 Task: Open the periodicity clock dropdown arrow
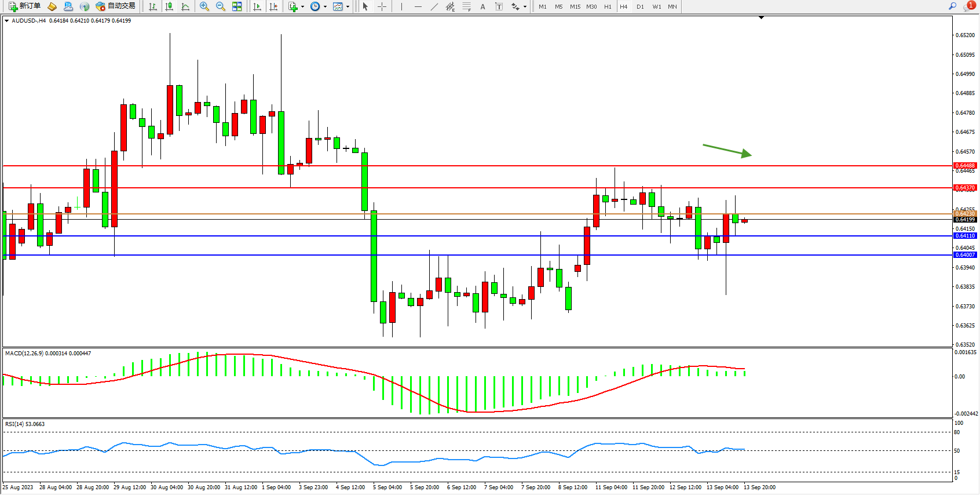click(x=325, y=7)
